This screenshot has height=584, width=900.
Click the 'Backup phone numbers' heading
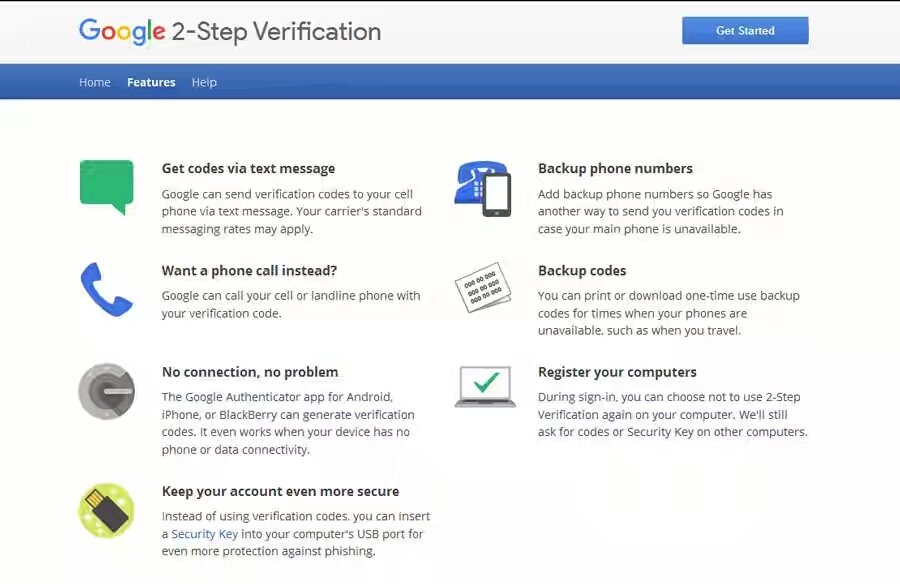(615, 168)
